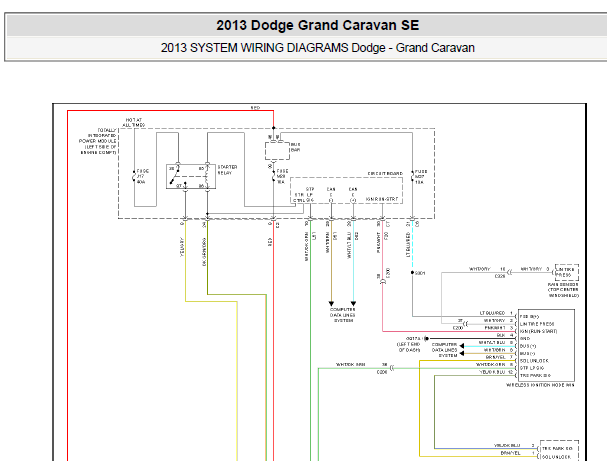Click the LIN TIRE PRESS pin in WIN module
The width and height of the screenshot is (607, 461).
coord(537,324)
